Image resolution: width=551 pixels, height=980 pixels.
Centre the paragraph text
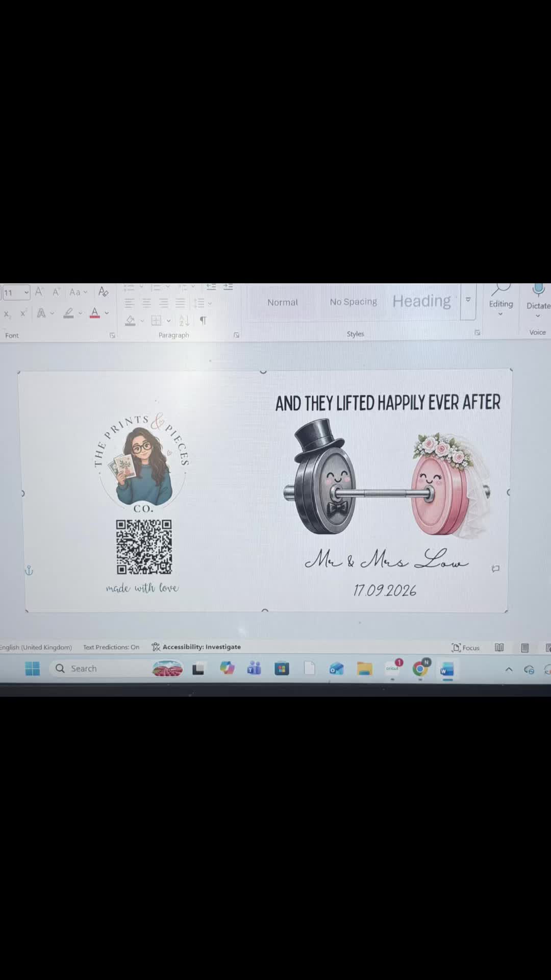[146, 303]
